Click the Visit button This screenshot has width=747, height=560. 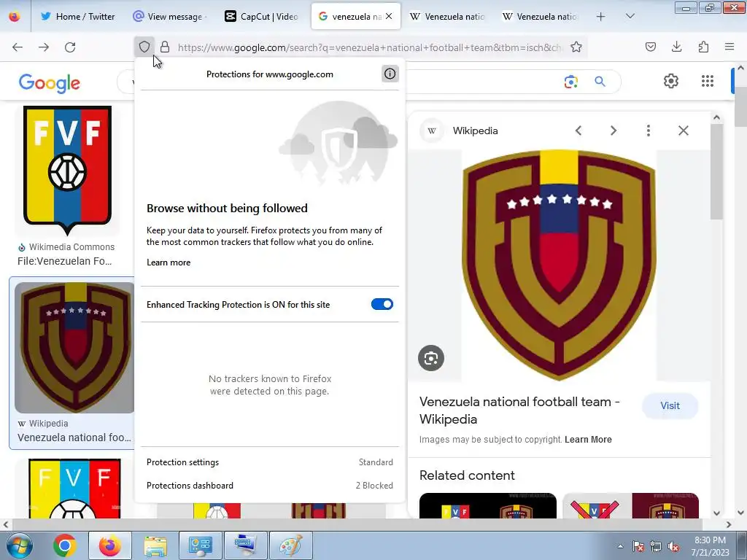pyautogui.click(x=670, y=405)
